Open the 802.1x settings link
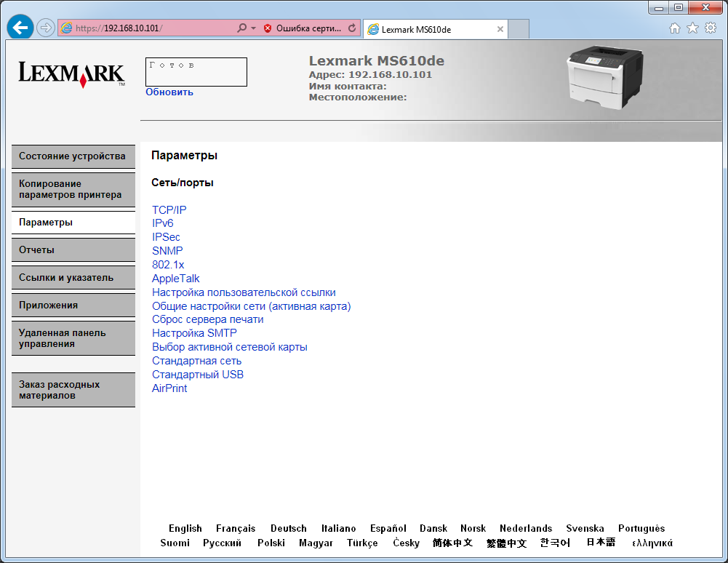 pos(168,265)
